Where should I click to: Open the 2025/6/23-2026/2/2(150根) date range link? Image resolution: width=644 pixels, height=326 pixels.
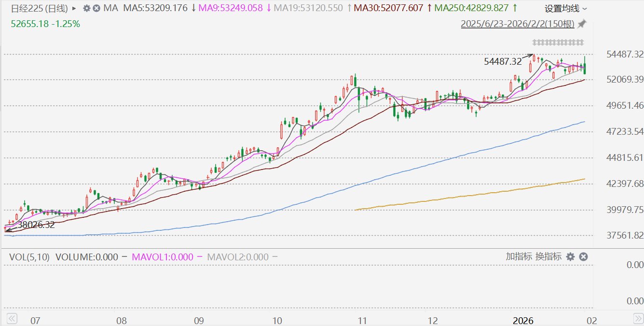[x=518, y=24]
